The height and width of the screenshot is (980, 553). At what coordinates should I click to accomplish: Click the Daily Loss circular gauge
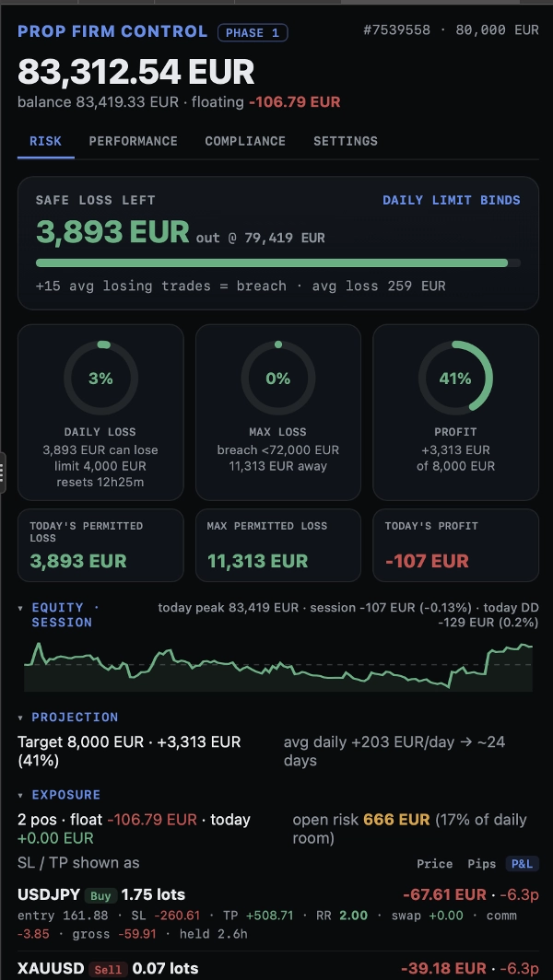point(100,379)
